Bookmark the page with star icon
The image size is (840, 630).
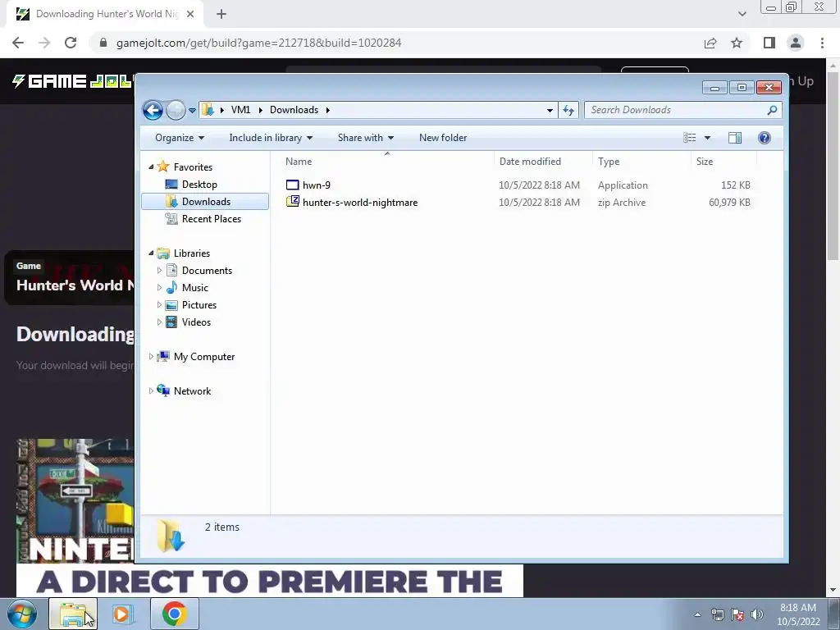pyautogui.click(x=737, y=43)
